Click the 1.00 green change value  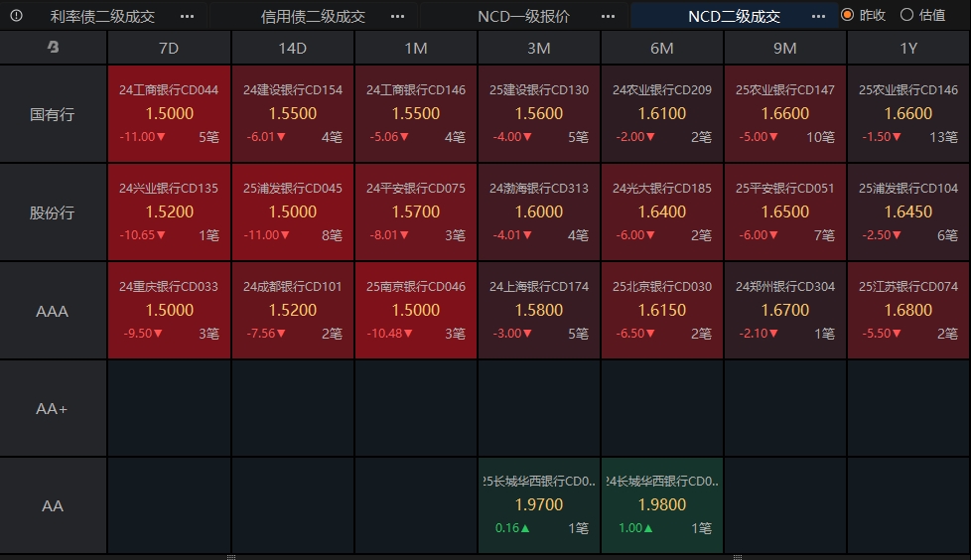click(x=635, y=528)
